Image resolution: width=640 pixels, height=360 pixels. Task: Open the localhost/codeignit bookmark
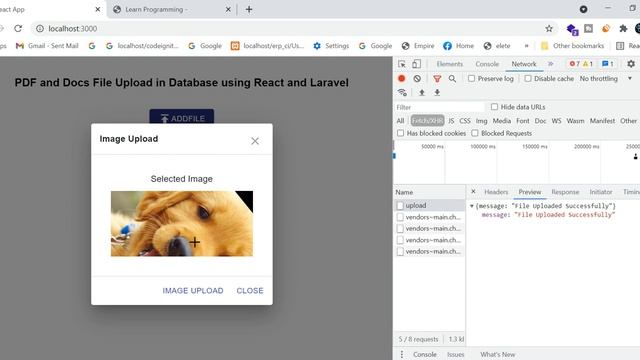click(x=142, y=46)
